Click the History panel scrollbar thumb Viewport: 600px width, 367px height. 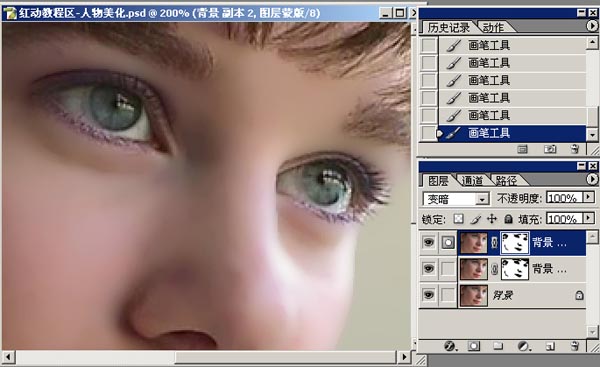(x=592, y=117)
